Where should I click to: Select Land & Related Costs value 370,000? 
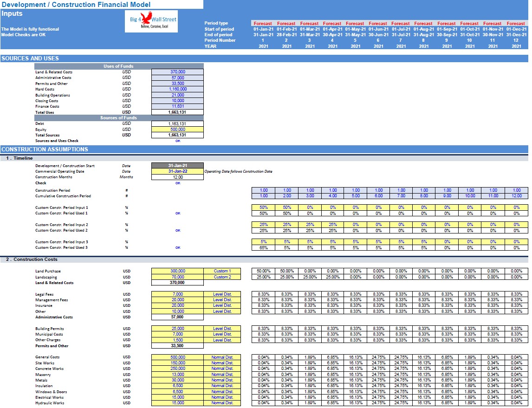coord(177,72)
